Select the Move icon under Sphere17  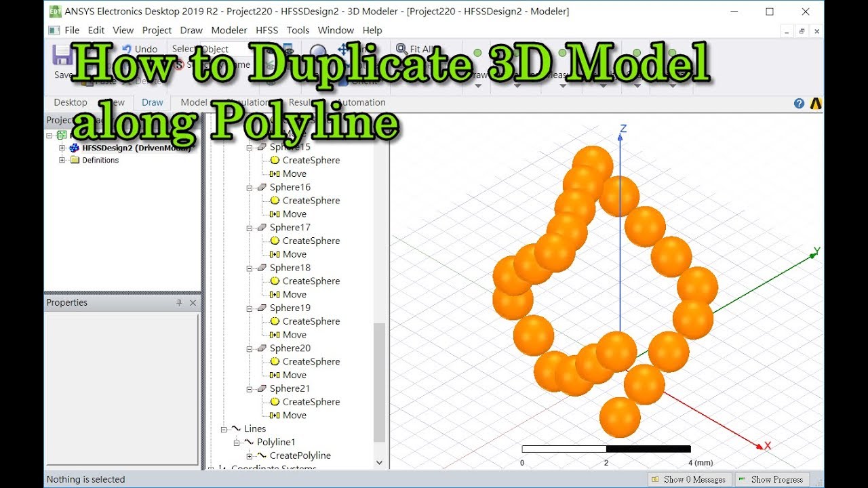[275, 255]
